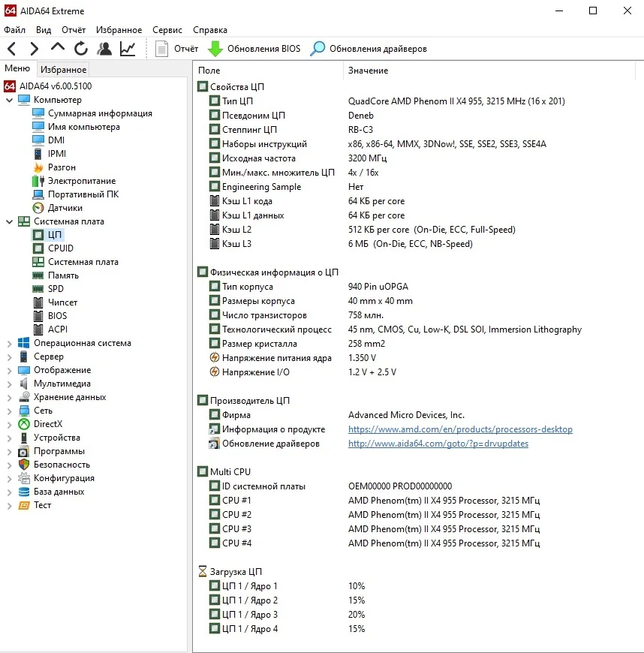644x653 pixels.
Task: Open the Файл menu
Action: point(14,30)
